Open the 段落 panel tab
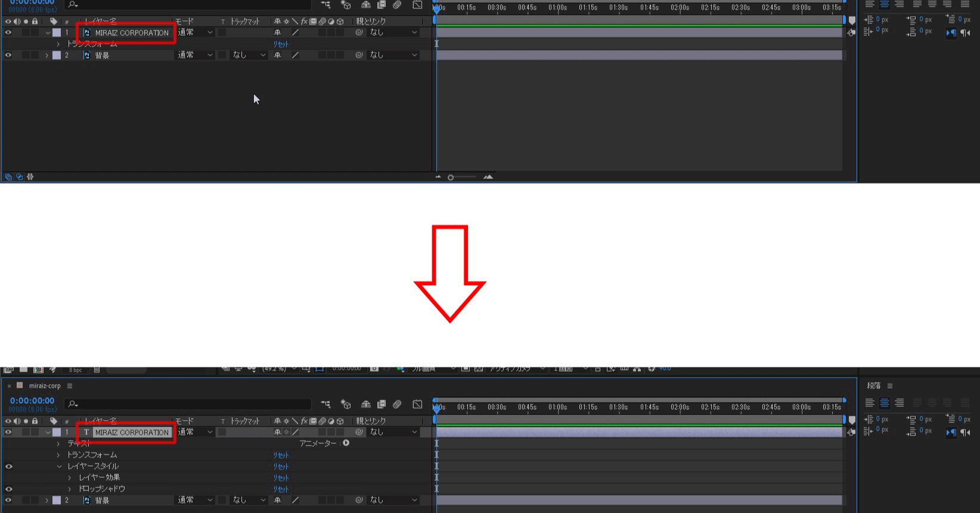 pos(874,386)
